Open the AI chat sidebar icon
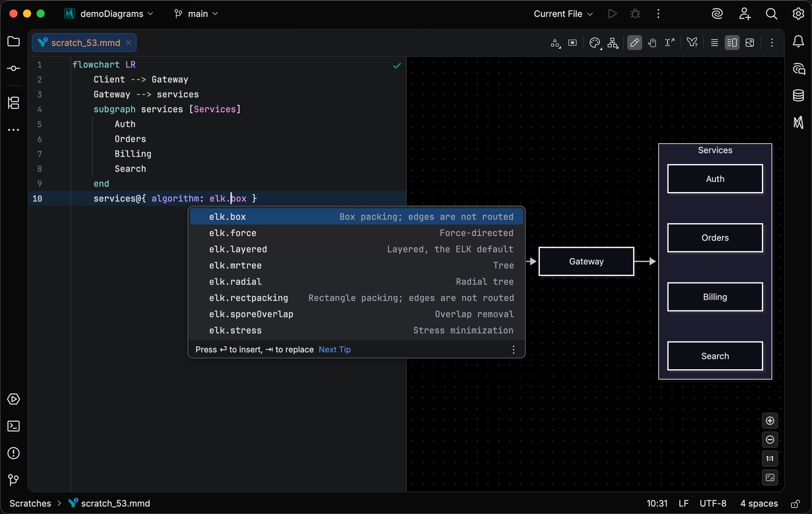The image size is (812, 514). point(798,69)
